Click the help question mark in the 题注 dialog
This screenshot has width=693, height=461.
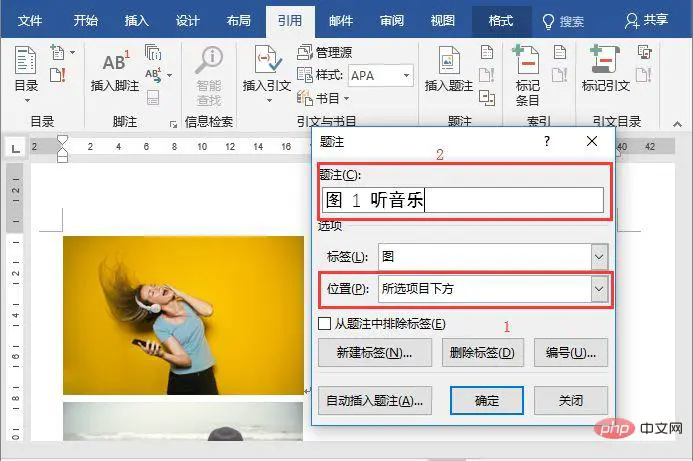click(547, 141)
